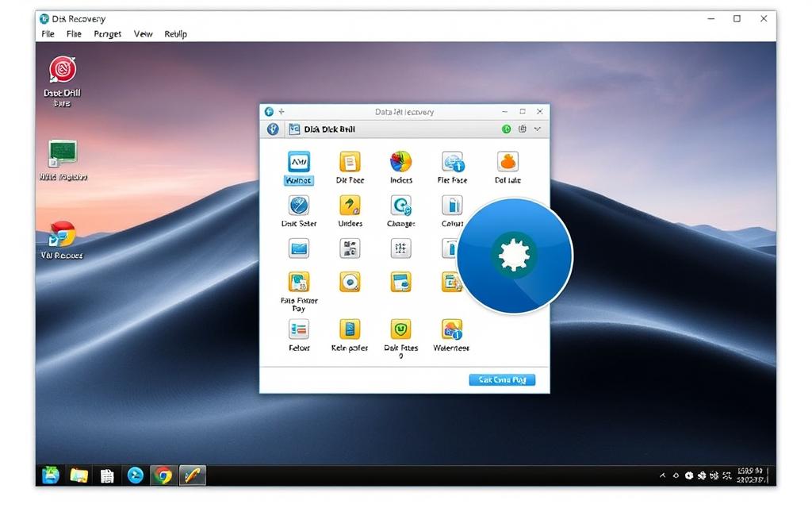The height and width of the screenshot is (508, 812).
Task: Click the unlabeled yellow disc icon
Action: click(350, 282)
